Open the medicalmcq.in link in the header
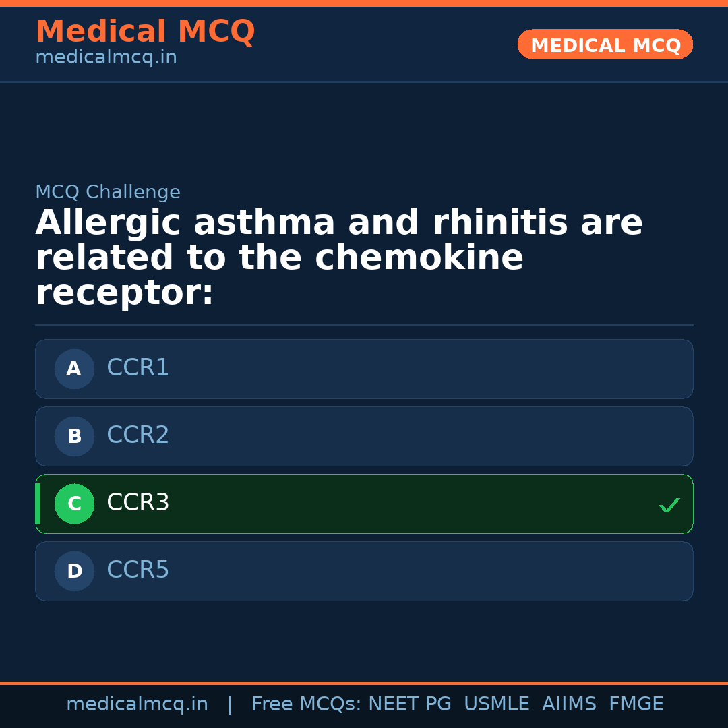 pos(106,58)
